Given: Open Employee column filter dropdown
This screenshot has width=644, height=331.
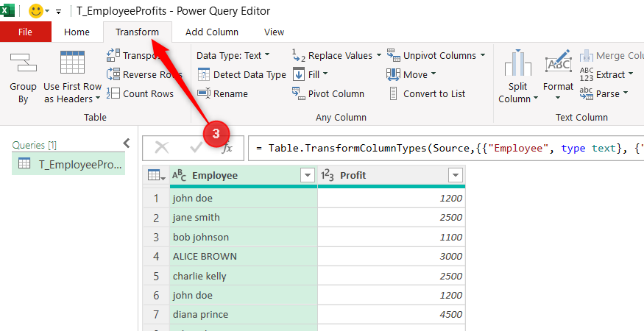Looking at the screenshot, I should pos(308,176).
